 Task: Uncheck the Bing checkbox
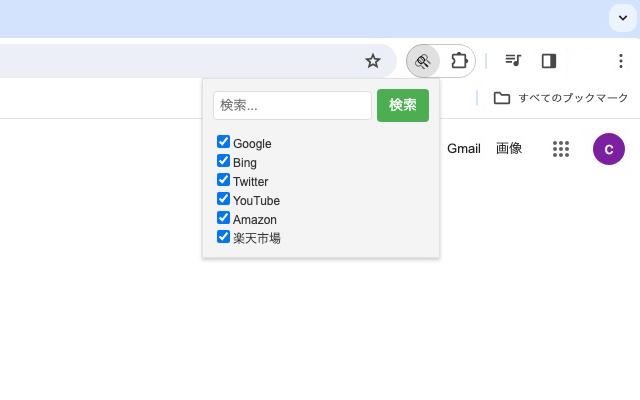[x=223, y=161]
